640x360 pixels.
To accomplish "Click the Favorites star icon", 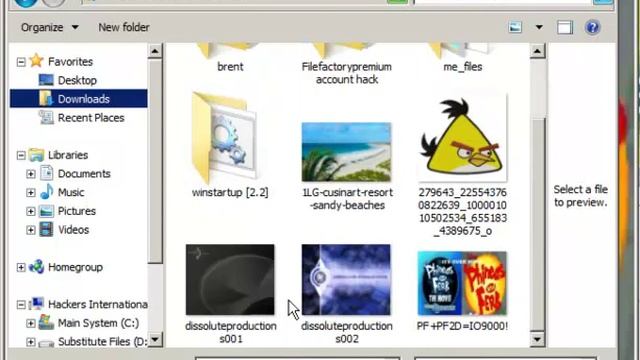I will [36, 61].
